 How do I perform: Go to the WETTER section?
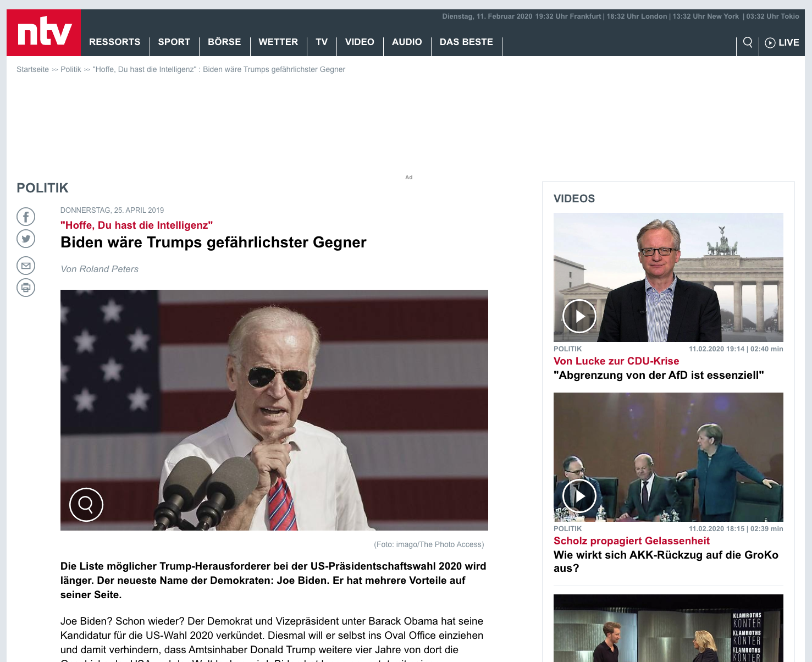point(278,42)
